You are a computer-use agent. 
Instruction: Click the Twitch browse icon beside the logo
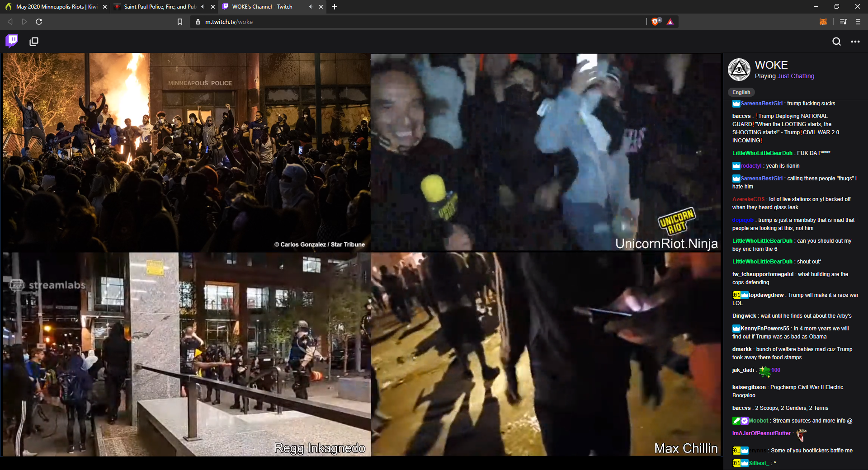click(34, 42)
